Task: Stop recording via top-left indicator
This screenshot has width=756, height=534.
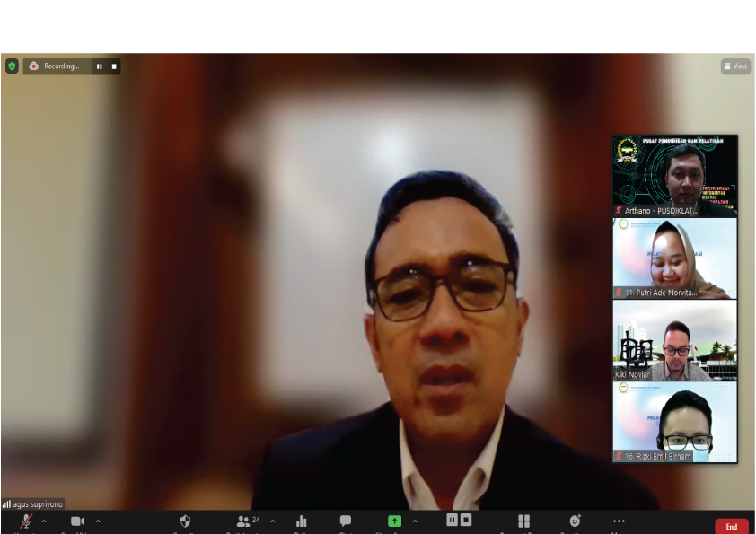Action: (x=114, y=66)
